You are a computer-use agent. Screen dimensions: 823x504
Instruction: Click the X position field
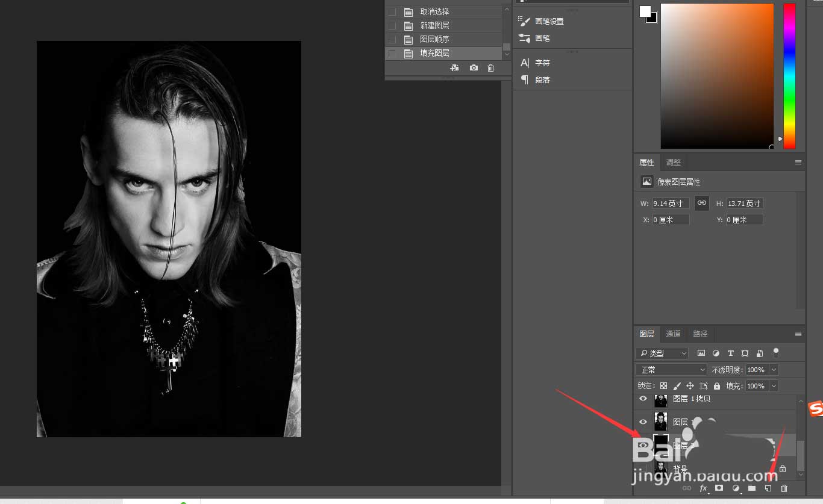671,220
